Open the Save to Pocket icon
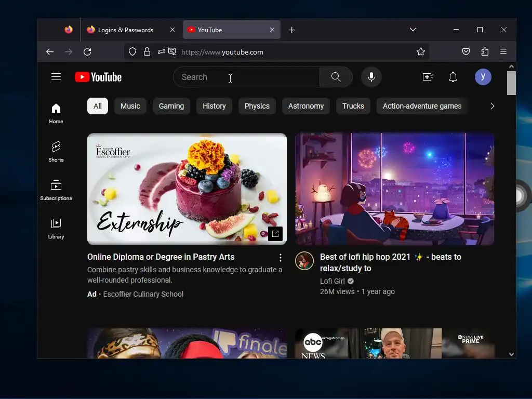This screenshot has height=399, width=532. [466, 51]
